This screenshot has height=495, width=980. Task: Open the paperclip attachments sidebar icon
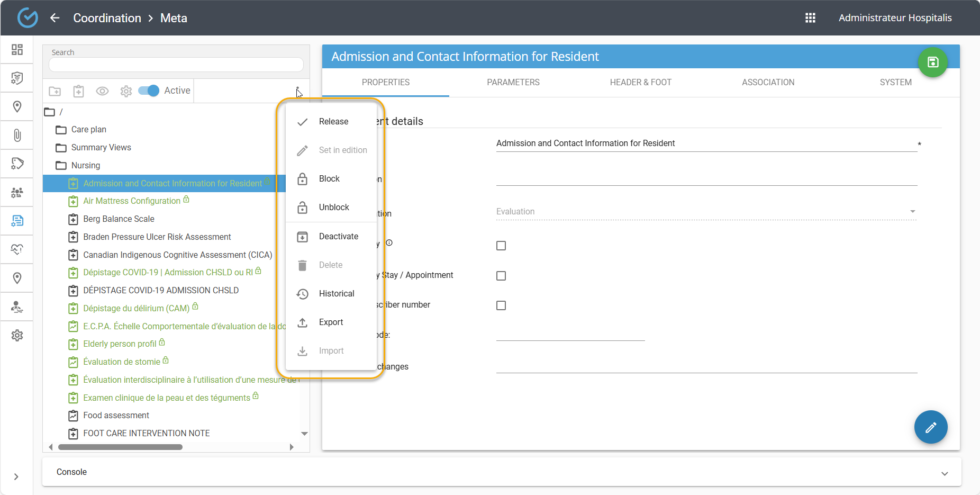17,136
